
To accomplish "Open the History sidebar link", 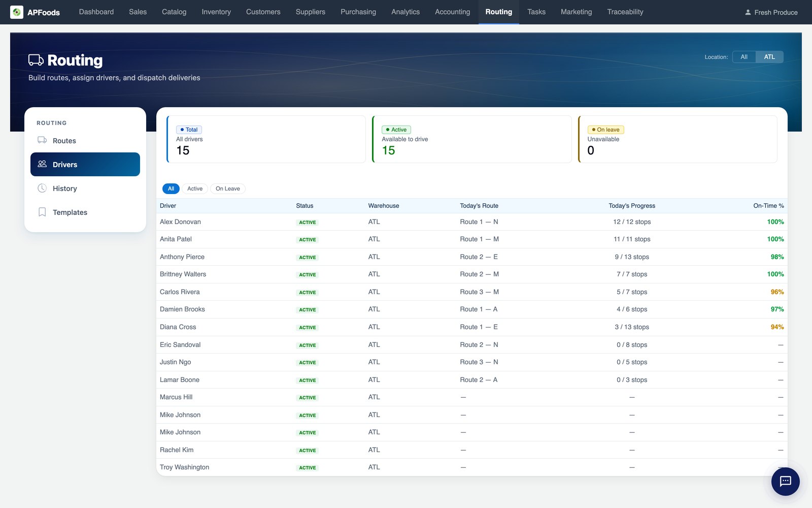I will [85, 188].
